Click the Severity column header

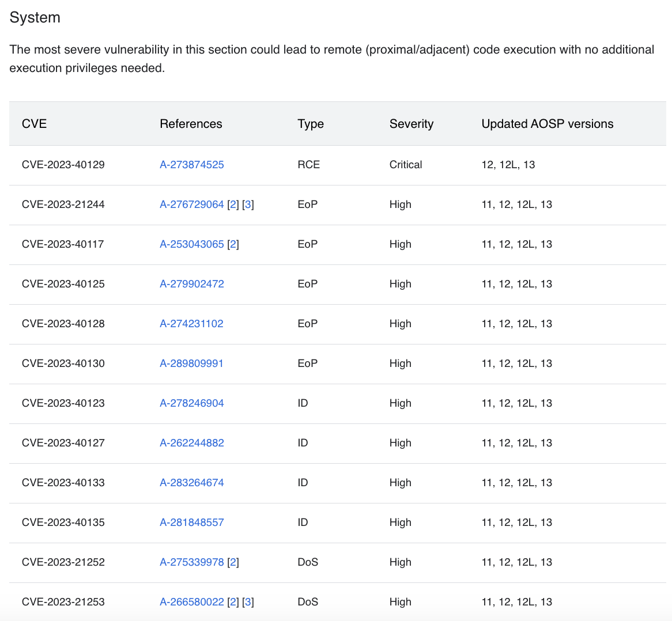[x=411, y=124]
